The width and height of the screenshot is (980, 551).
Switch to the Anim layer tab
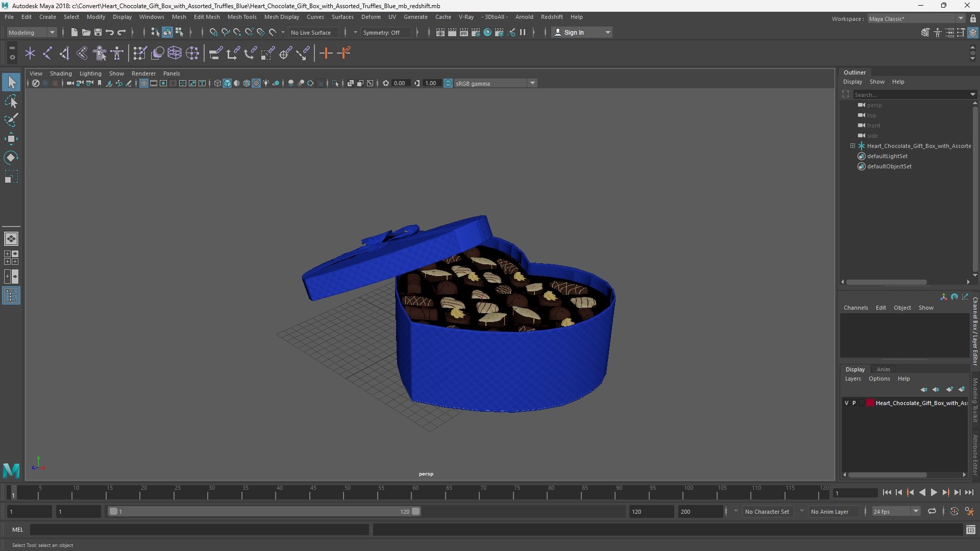coord(883,369)
